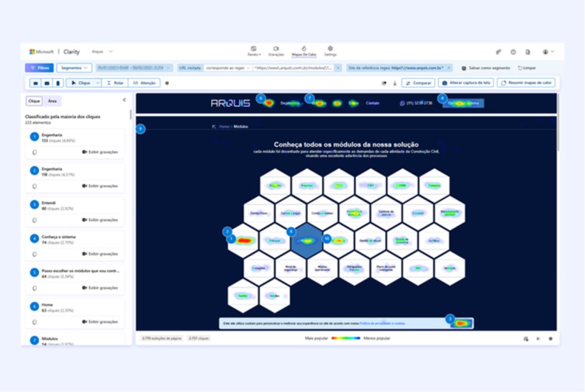Select mobile device view icon
This screenshot has width=585, height=392.
pos(58,83)
